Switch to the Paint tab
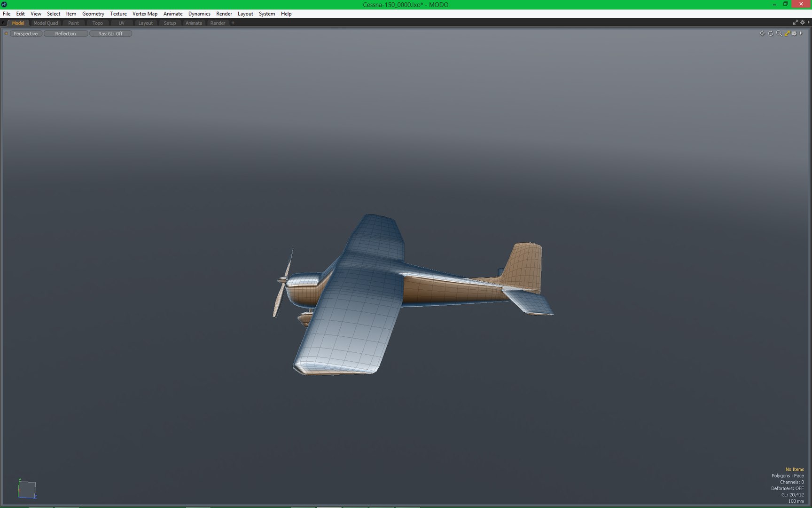This screenshot has width=812, height=508. coord(73,23)
